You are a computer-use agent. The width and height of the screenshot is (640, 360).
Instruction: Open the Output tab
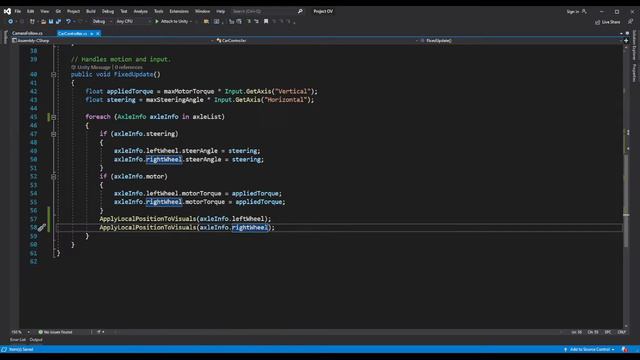(x=36, y=340)
